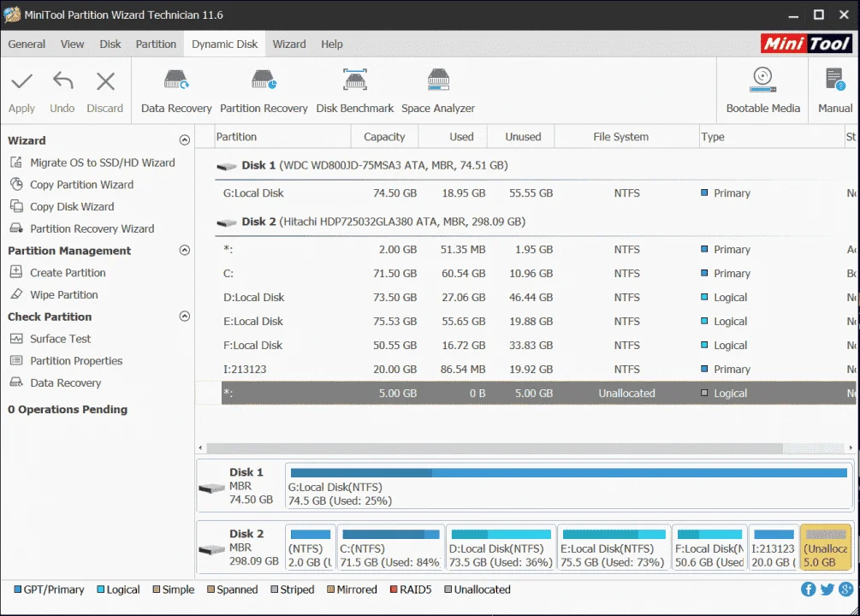
Task: Click the 2.0 GB NTFS map block
Action: 310,548
